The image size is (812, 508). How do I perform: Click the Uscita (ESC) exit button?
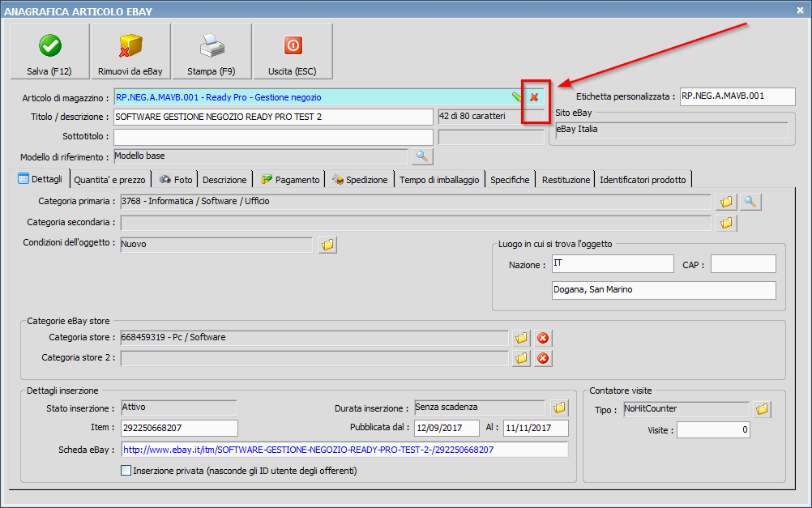click(x=293, y=51)
